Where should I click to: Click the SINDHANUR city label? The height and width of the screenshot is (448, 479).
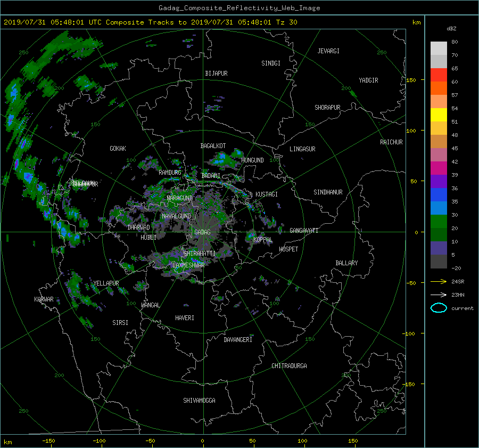(328, 192)
